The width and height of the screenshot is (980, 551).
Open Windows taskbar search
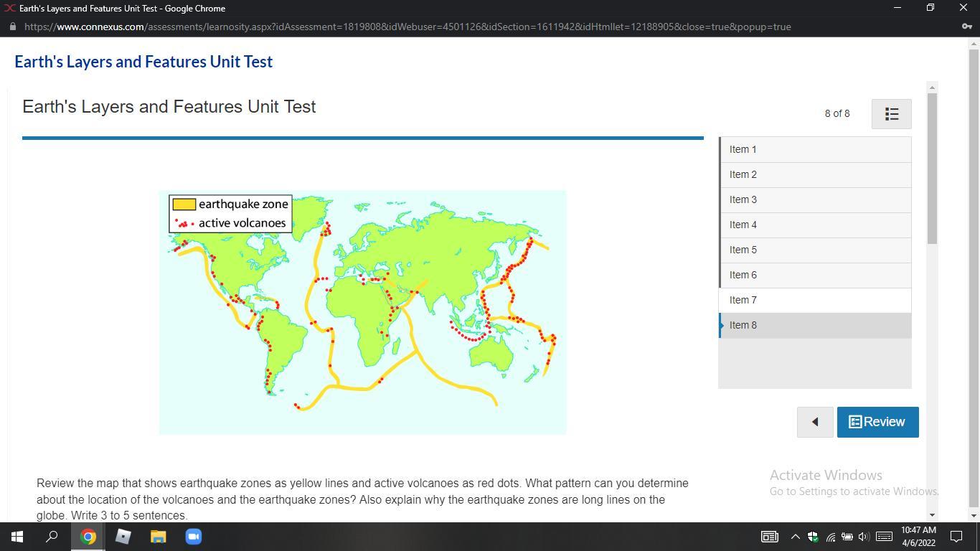tap(52, 537)
